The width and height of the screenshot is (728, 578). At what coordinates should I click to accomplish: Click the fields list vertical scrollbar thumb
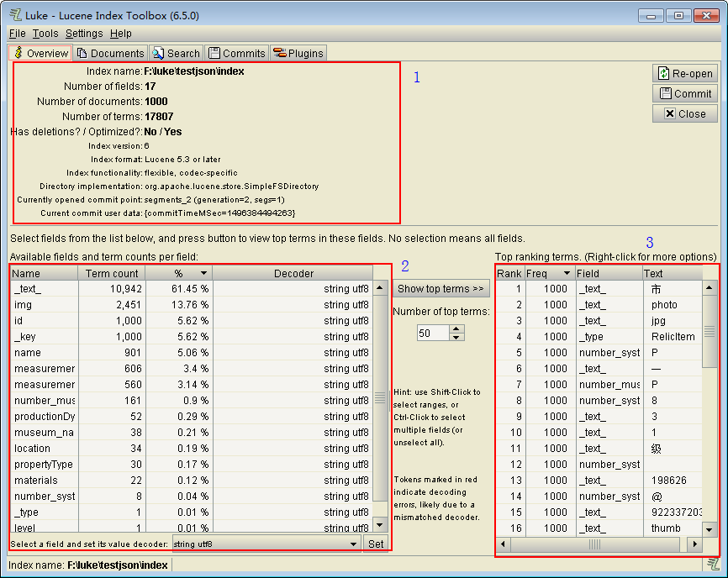(380, 398)
